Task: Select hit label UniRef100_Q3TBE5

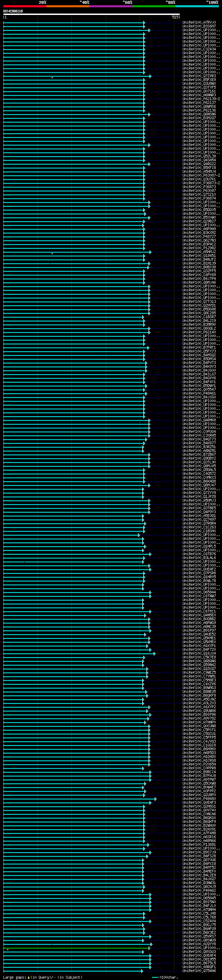Action: (199, 508)
